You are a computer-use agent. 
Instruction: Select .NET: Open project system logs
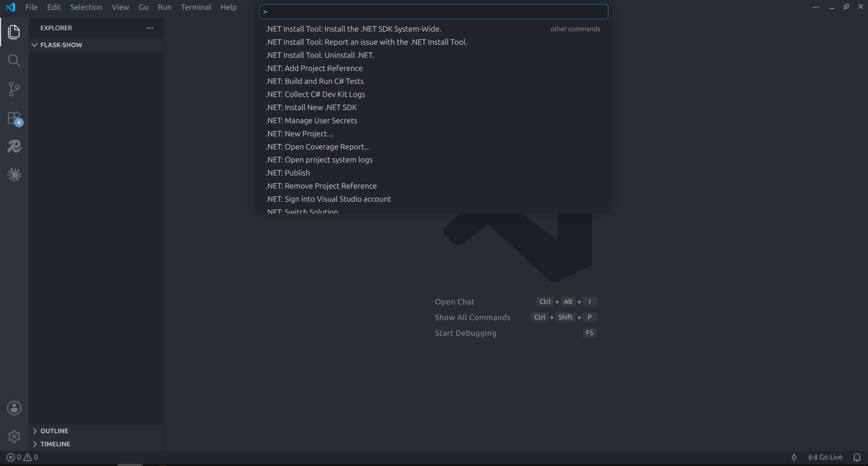[x=434, y=160]
